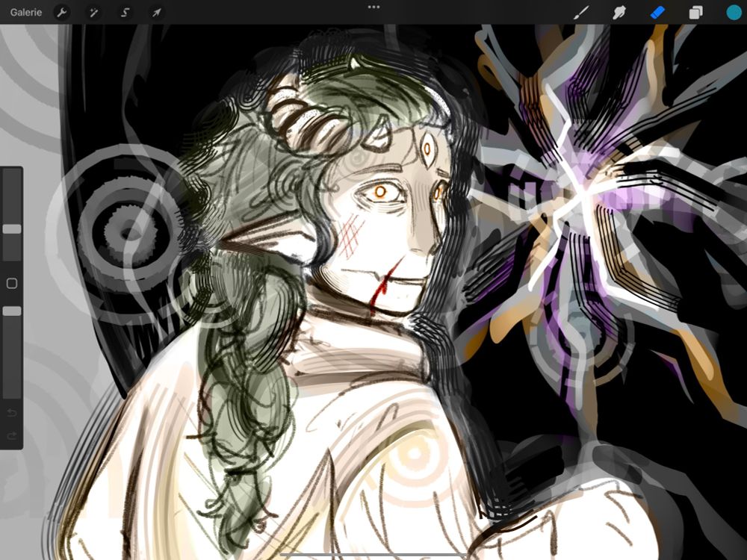This screenshot has width=747, height=560.
Task: Open the three-dot menu at top center
Action: [374, 7]
